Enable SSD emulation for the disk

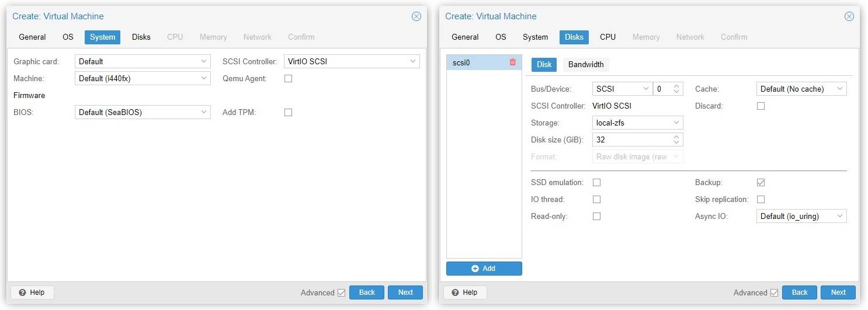(596, 183)
